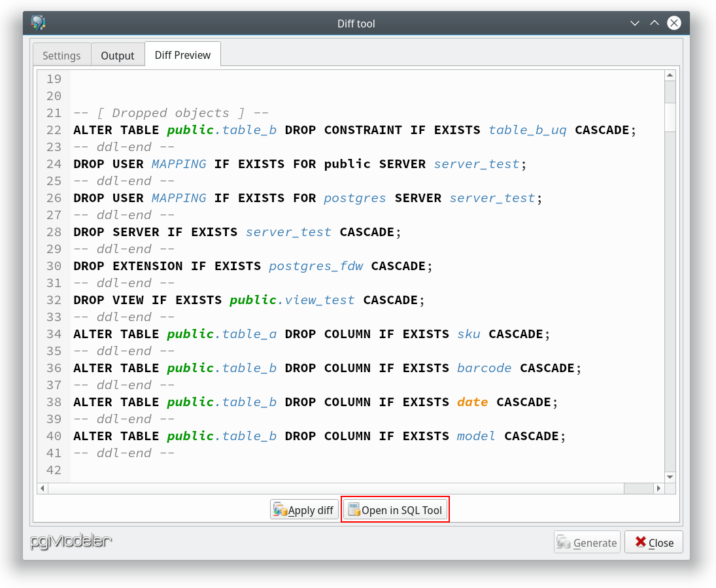Image resolution: width=716 pixels, height=588 pixels.
Task: Click Open in SQL Tool button
Action: click(x=395, y=510)
